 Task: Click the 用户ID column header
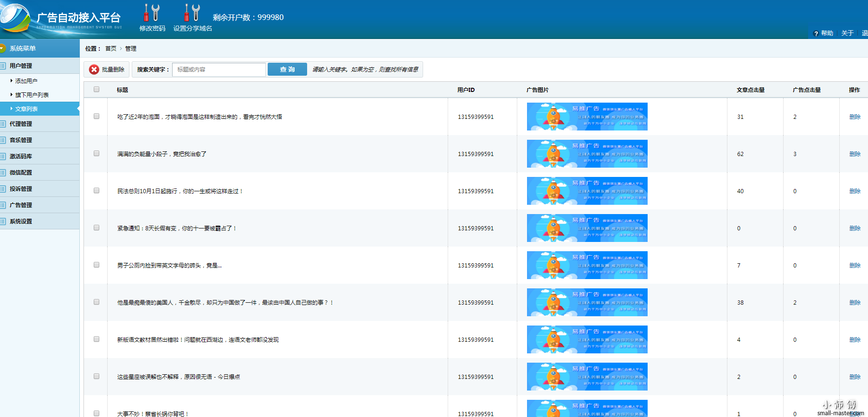(x=466, y=90)
